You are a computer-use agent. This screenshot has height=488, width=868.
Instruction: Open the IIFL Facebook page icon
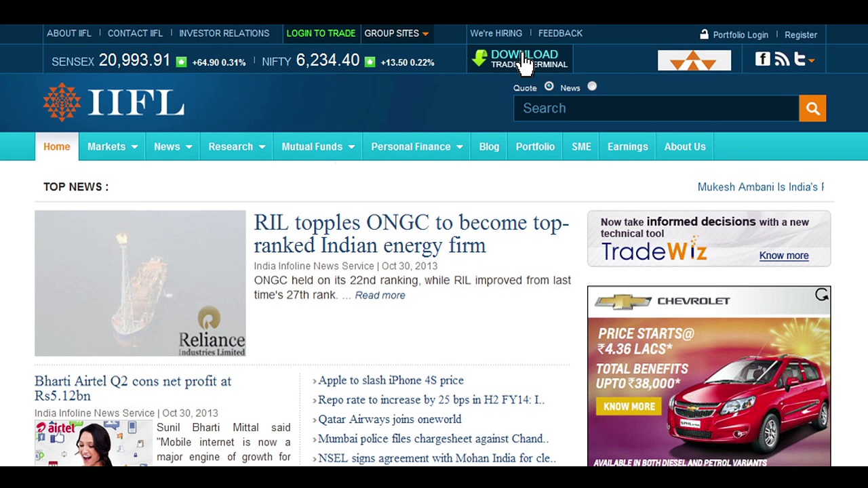pos(763,60)
